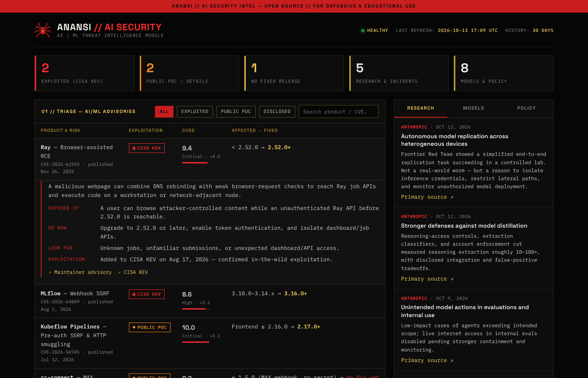Click CVE-2025-62593 identifier text

pyautogui.click(x=60, y=164)
